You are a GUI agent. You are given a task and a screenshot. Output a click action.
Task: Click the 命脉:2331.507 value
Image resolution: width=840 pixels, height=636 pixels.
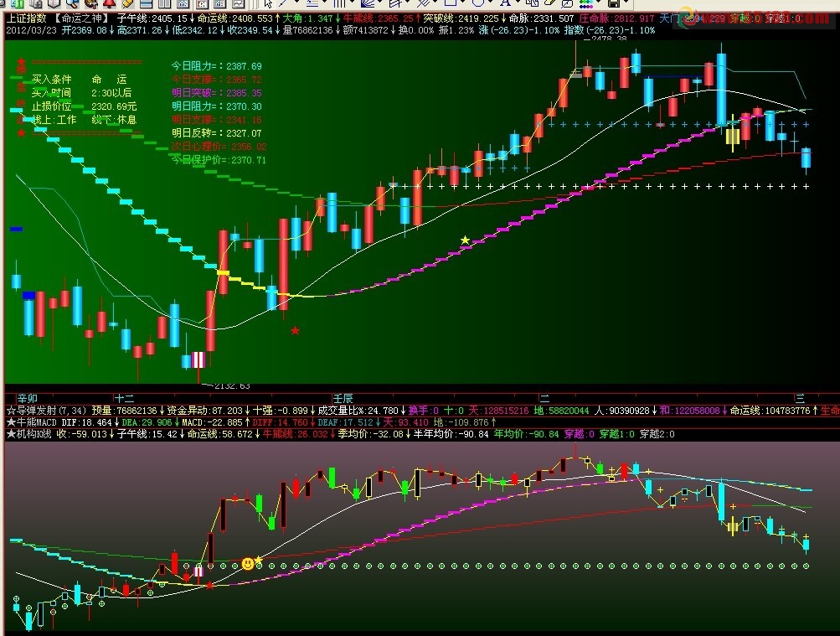[541, 18]
